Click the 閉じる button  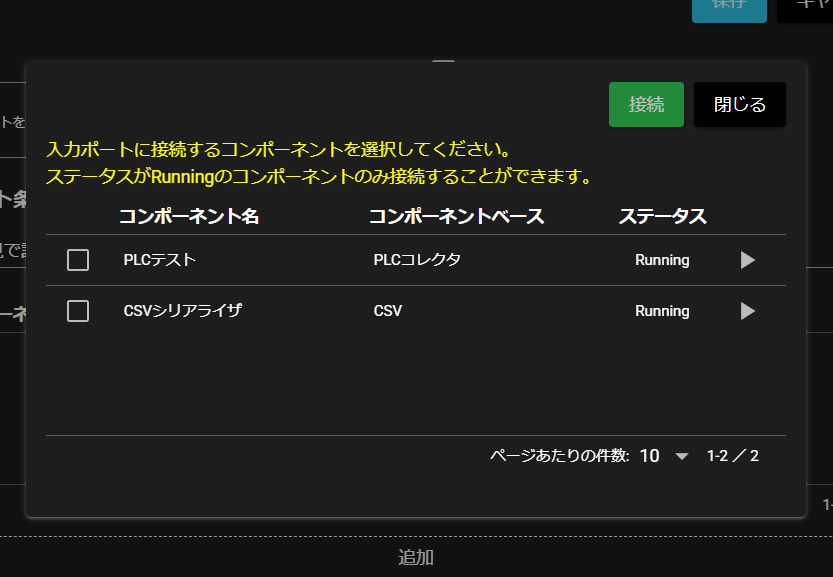739,104
